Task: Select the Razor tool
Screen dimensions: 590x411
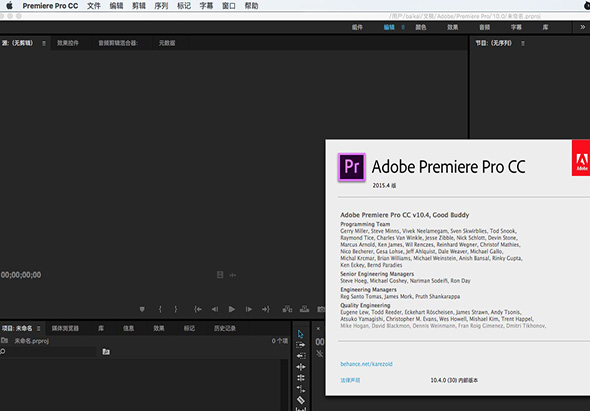Action: click(301, 400)
